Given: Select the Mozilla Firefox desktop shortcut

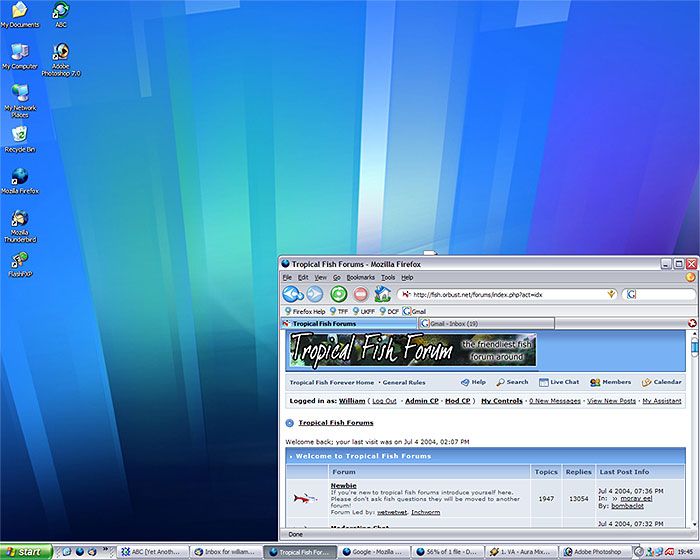Looking at the screenshot, I should click(20, 181).
